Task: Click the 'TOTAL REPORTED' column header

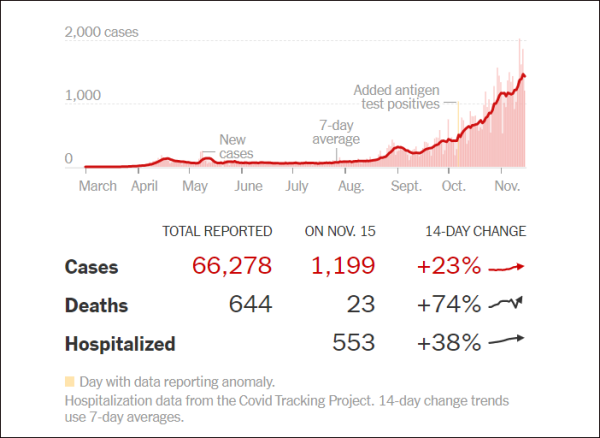Action: (x=217, y=231)
